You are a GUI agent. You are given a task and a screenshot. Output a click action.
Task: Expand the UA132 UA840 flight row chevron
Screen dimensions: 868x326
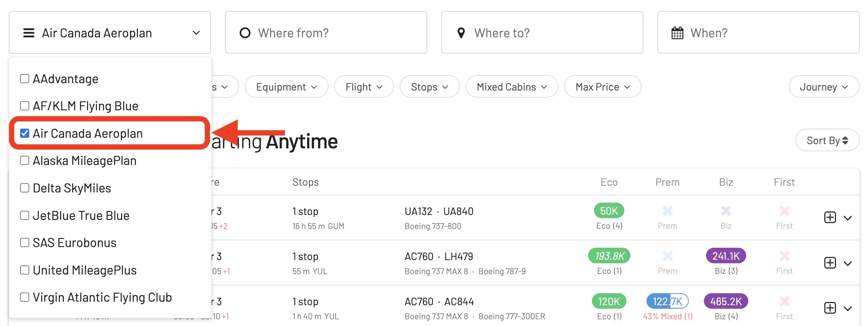(x=848, y=218)
